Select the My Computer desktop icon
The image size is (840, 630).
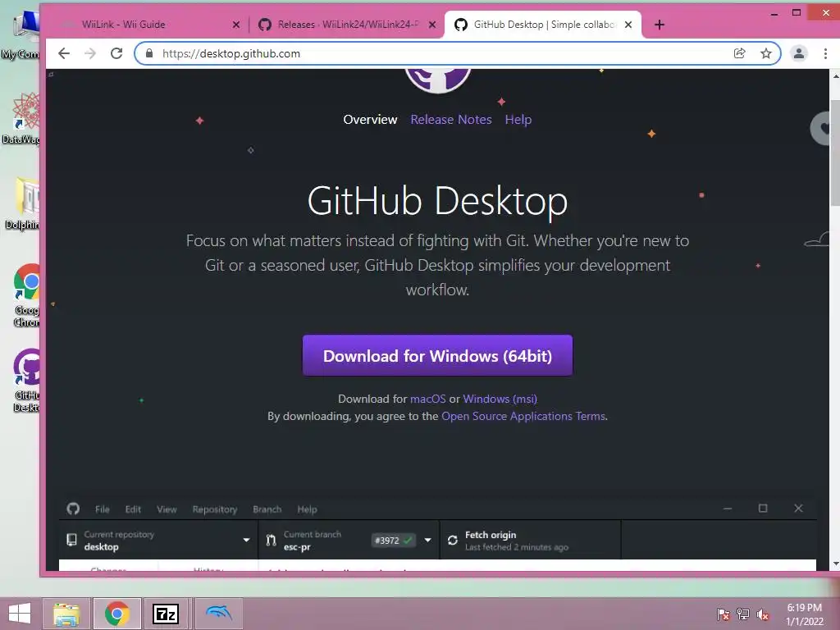coord(21,34)
